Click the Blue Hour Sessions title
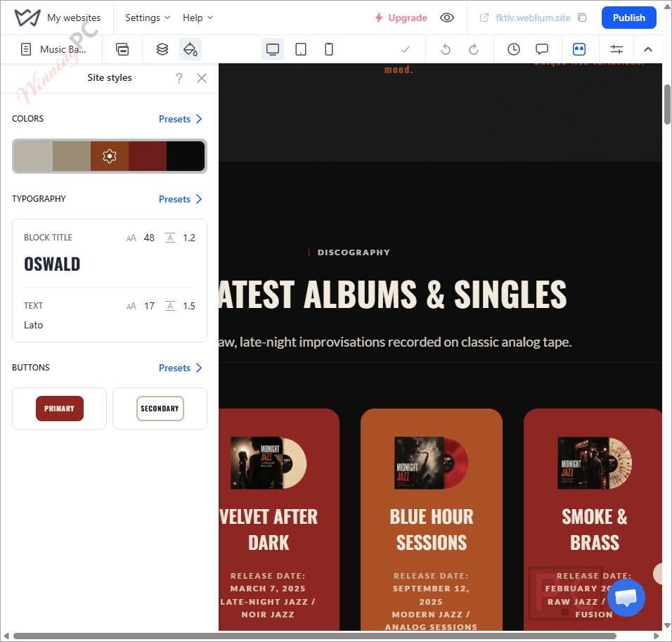 tap(431, 529)
